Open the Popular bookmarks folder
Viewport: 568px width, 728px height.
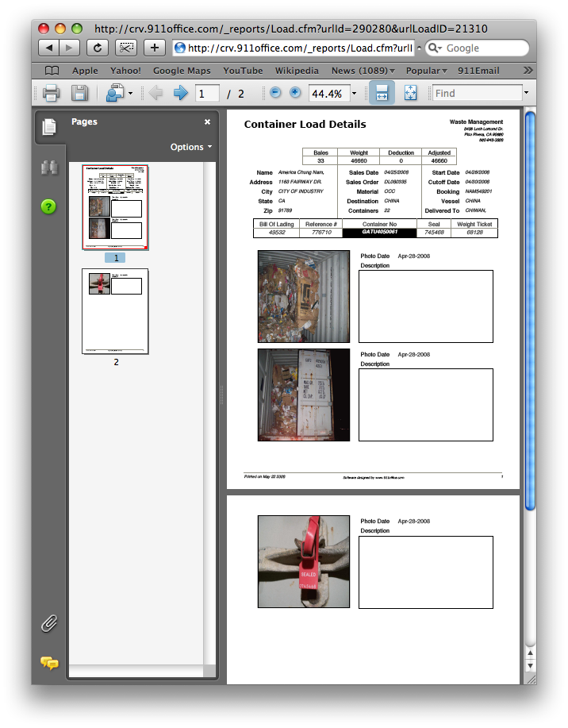point(427,71)
